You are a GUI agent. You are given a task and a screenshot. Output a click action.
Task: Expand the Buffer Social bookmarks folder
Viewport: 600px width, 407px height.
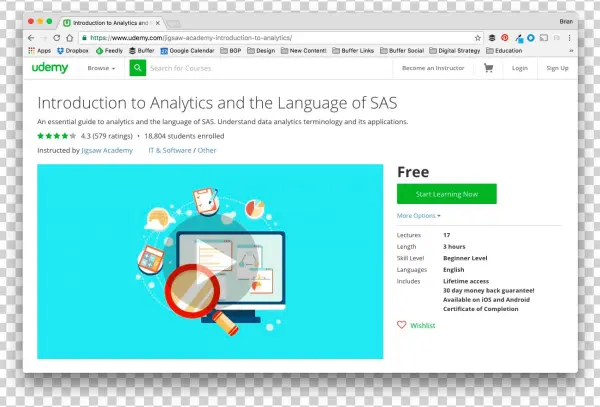tap(402, 50)
